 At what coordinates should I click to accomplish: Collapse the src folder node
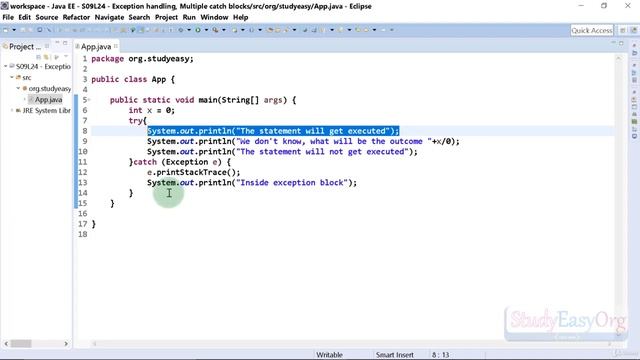tap(12, 77)
